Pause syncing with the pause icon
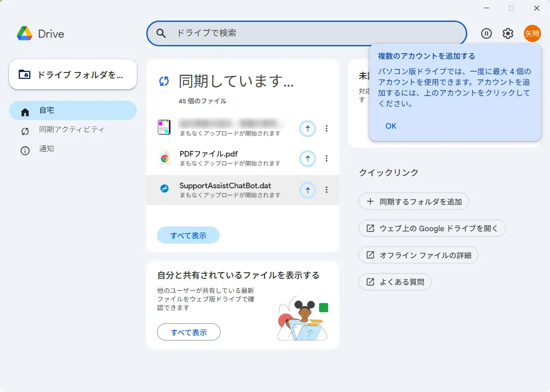 [x=486, y=33]
